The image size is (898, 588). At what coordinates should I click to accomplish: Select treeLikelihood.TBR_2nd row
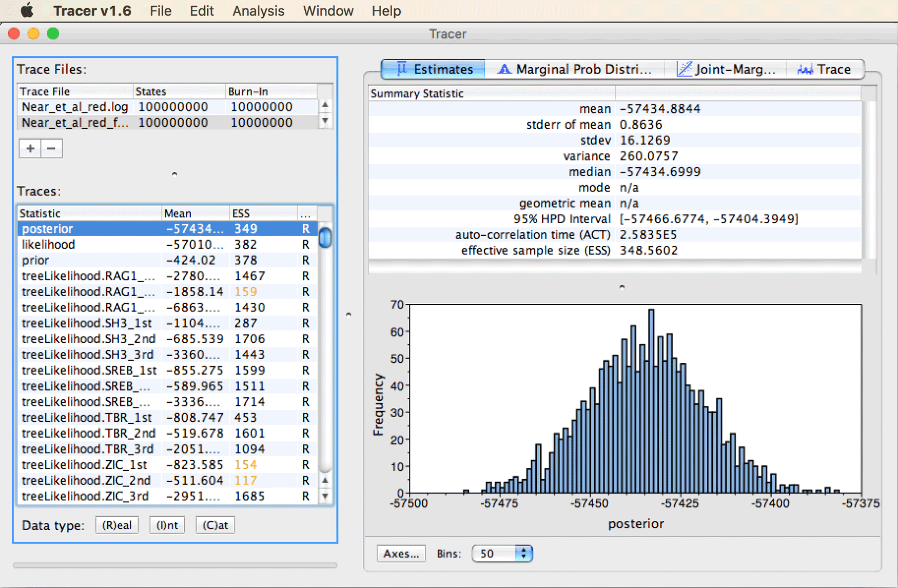click(x=167, y=434)
